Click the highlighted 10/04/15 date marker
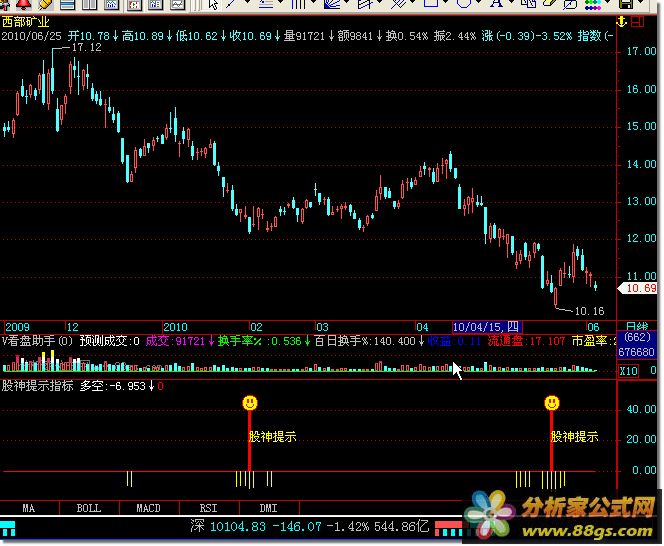664x546 pixels. [479, 327]
